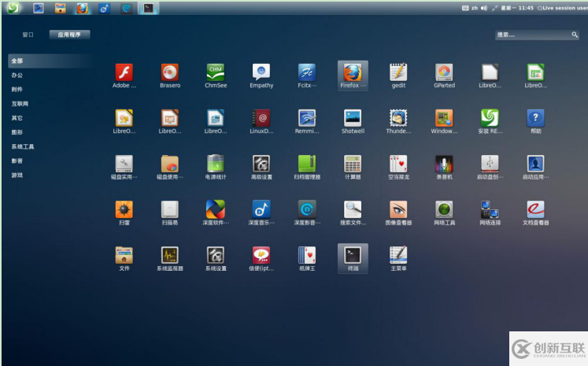This screenshot has height=366, width=588.
Task: Open Shotwell photo manager
Action: point(353,118)
